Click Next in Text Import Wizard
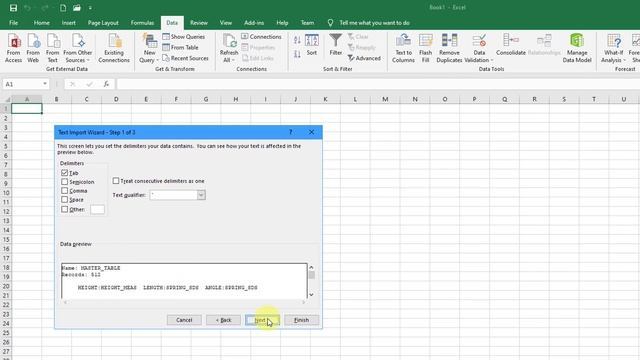This screenshot has height=360, width=640. [262, 320]
